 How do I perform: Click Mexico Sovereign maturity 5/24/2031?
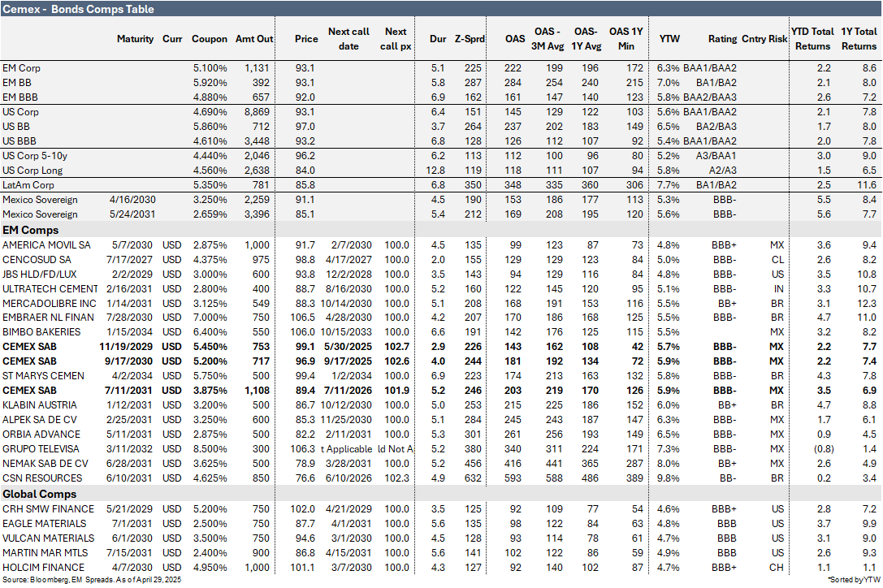pos(133,214)
